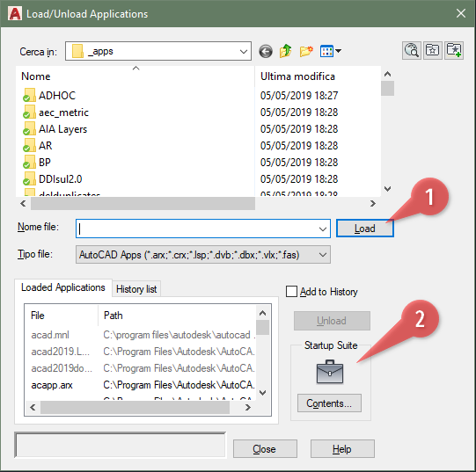Image resolution: width=476 pixels, height=472 pixels.
Task: Click the Help button
Action: coord(342,448)
